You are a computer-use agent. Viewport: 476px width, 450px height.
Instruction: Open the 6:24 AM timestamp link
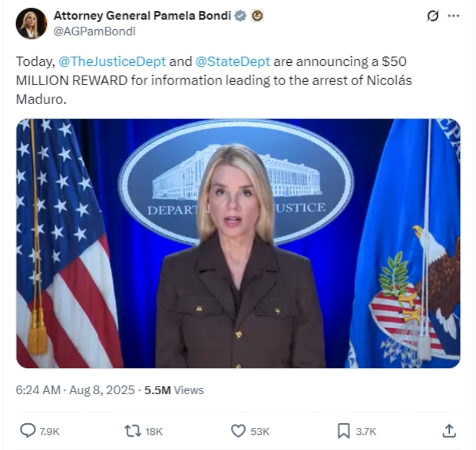[x=38, y=390]
